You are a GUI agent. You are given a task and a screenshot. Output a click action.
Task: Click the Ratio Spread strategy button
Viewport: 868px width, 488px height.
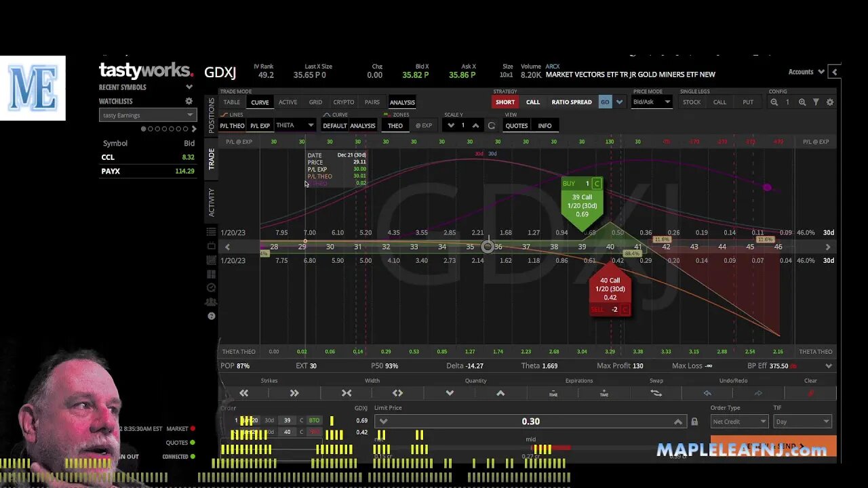click(x=572, y=102)
